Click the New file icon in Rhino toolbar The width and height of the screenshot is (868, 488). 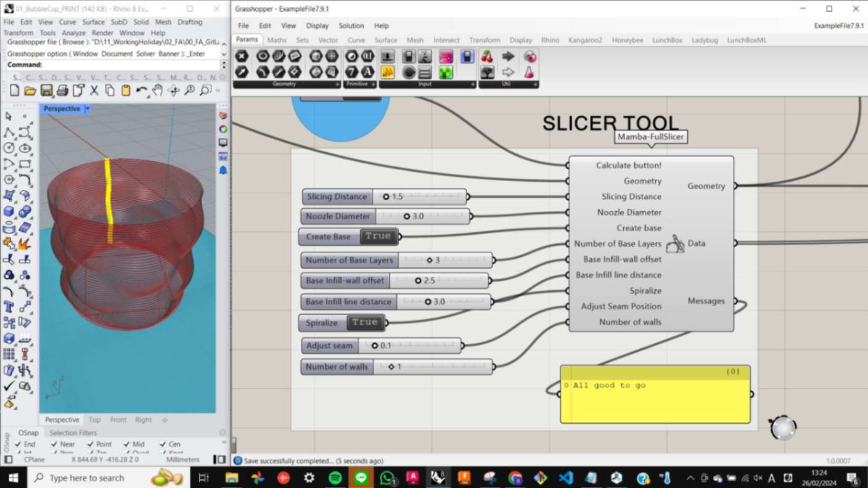click(x=14, y=91)
